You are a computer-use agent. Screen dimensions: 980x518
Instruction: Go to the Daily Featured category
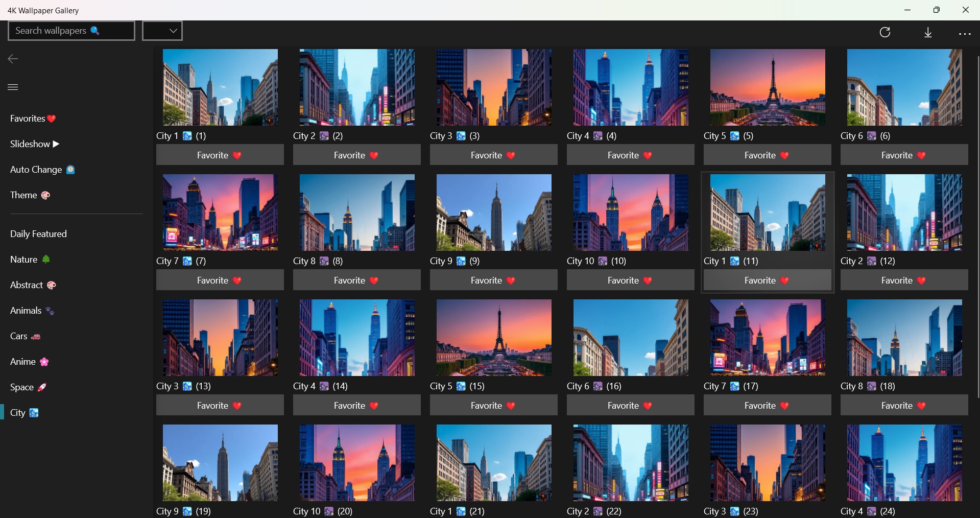38,234
